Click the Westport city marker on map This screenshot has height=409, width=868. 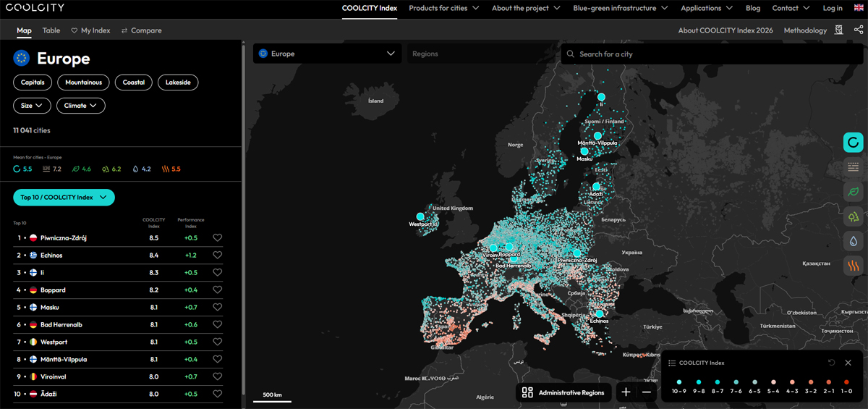(x=420, y=216)
